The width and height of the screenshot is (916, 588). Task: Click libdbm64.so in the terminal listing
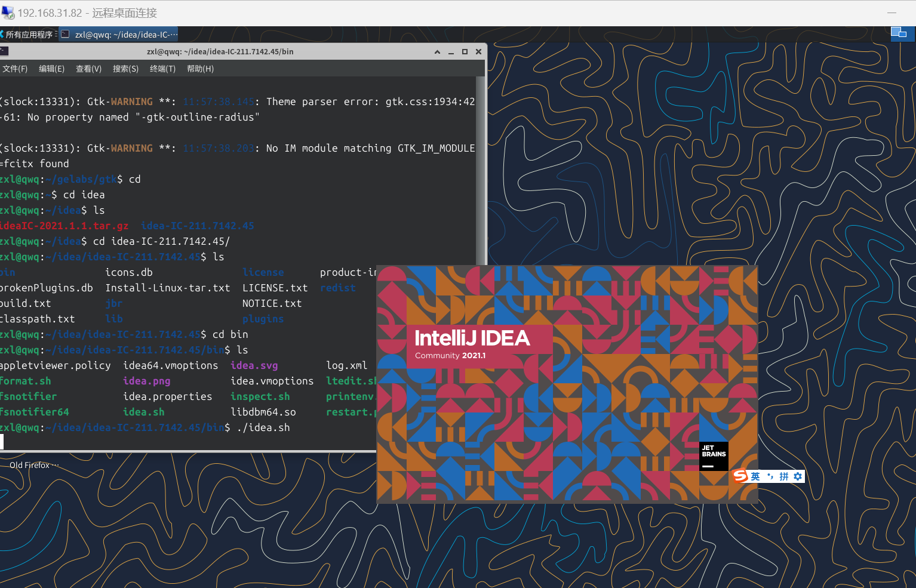[x=263, y=412]
